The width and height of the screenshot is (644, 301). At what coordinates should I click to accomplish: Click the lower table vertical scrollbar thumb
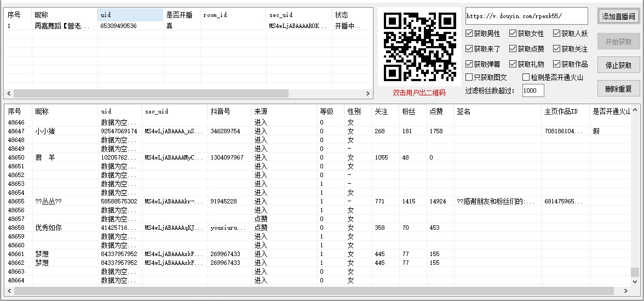pyautogui.click(x=634, y=272)
